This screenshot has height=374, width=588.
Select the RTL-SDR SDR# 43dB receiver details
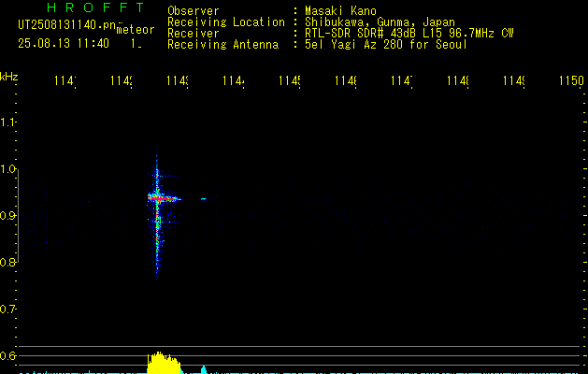(409, 34)
